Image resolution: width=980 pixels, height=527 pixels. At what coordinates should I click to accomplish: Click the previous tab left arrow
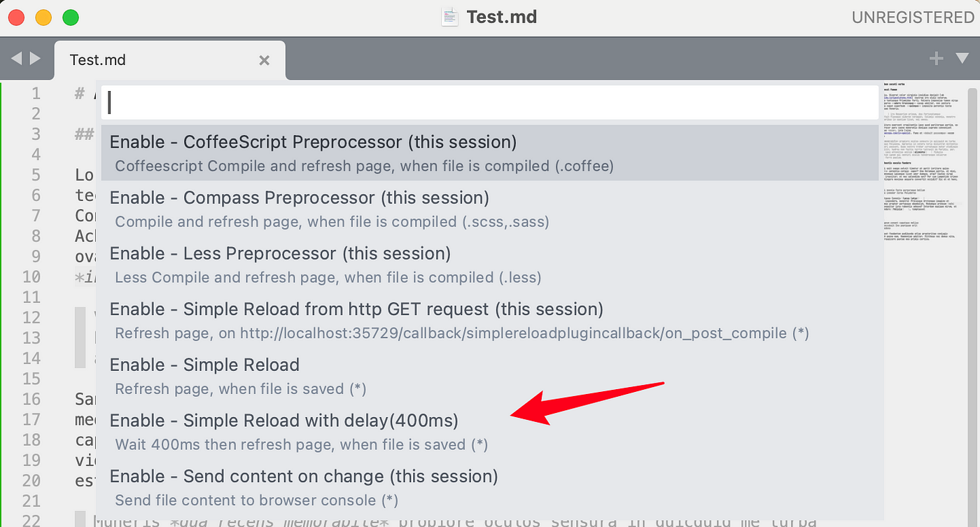pos(17,59)
